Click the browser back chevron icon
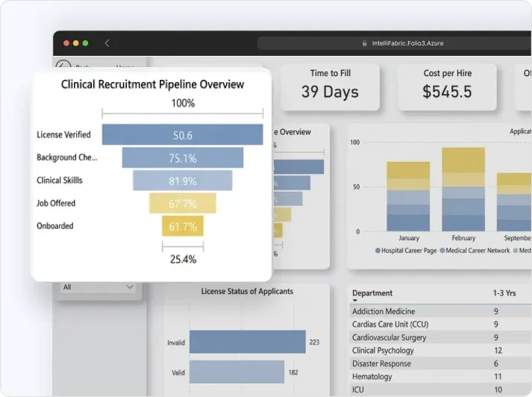Image resolution: width=532 pixels, height=397 pixels. click(x=107, y=43)
